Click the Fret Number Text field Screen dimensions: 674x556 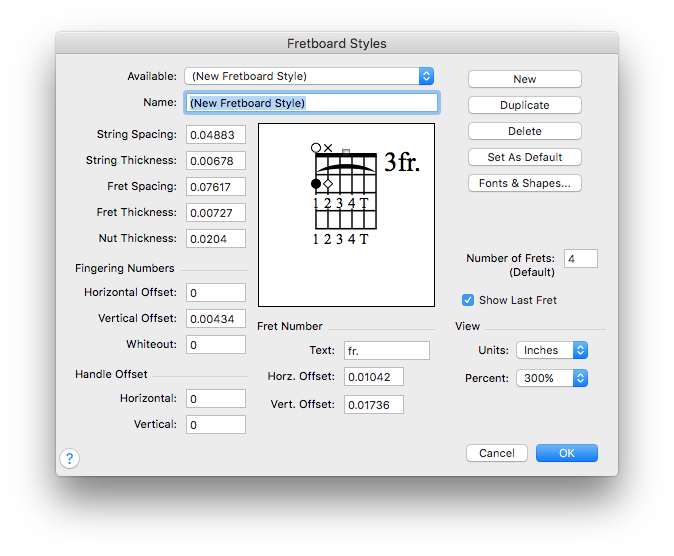pyautogui.click(x=386, y=350)
